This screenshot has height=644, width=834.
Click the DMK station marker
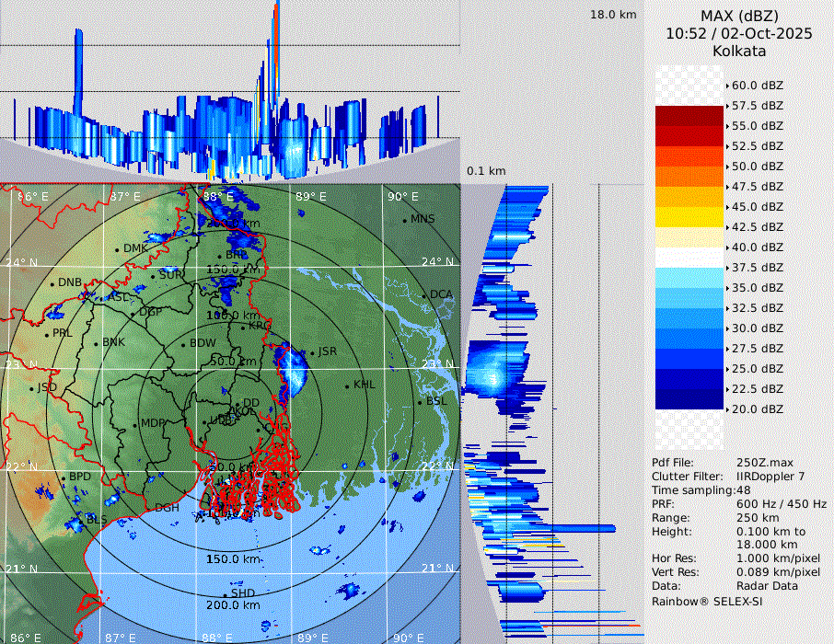click(x=118, y=249)
